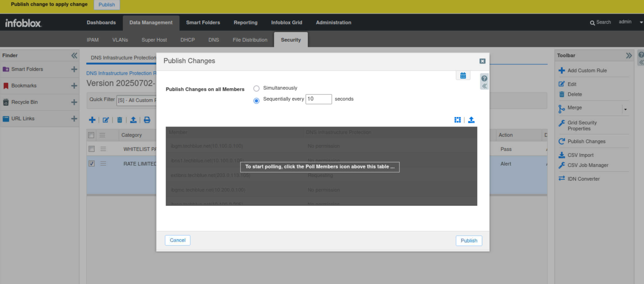Click the seconds interval input field

319,99
